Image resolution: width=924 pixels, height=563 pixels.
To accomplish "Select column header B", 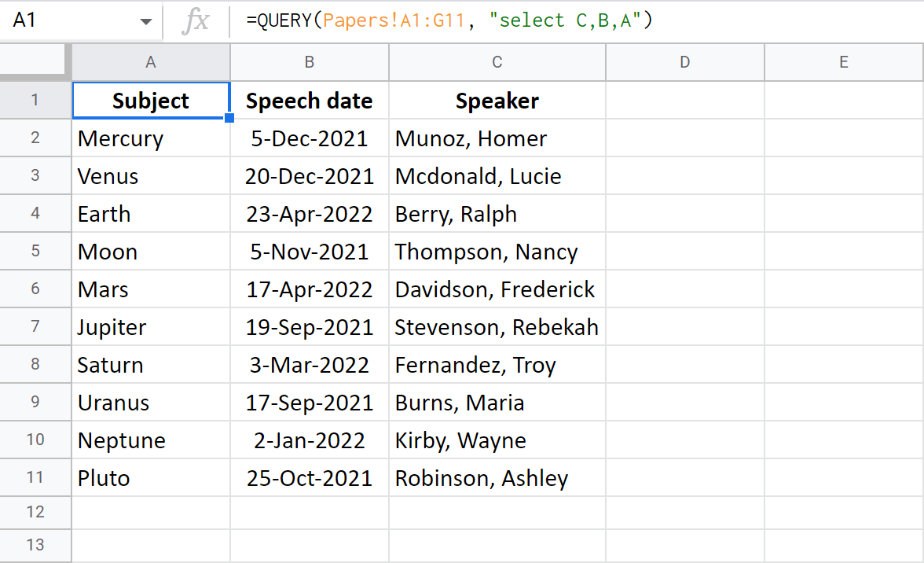I will 309,61.
